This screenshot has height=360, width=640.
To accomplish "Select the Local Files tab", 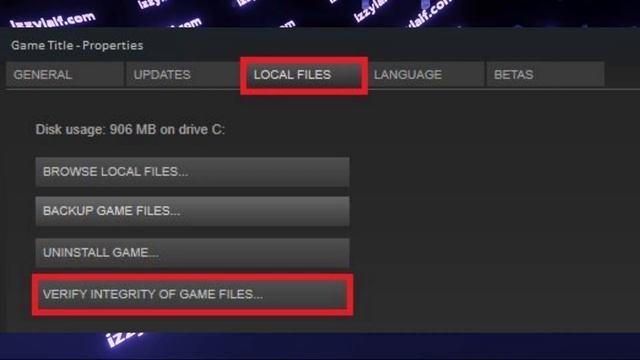I will tap(304, 75).
